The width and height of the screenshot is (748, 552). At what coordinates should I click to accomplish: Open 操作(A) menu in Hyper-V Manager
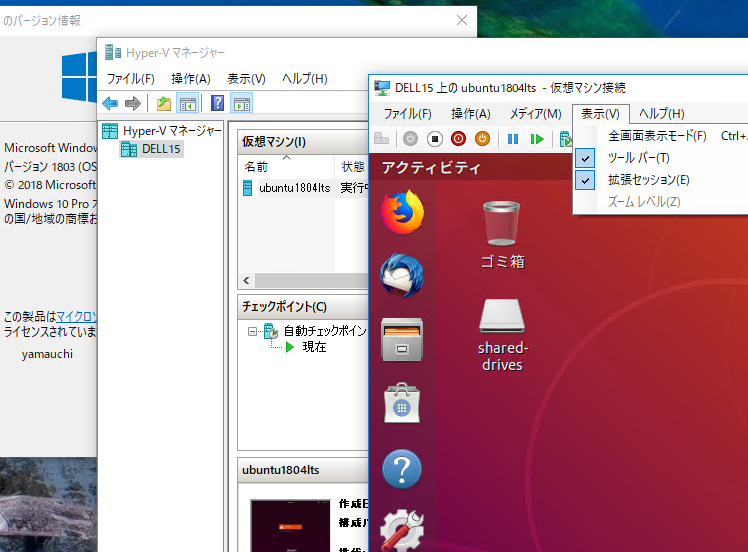(x=191, y=79)
